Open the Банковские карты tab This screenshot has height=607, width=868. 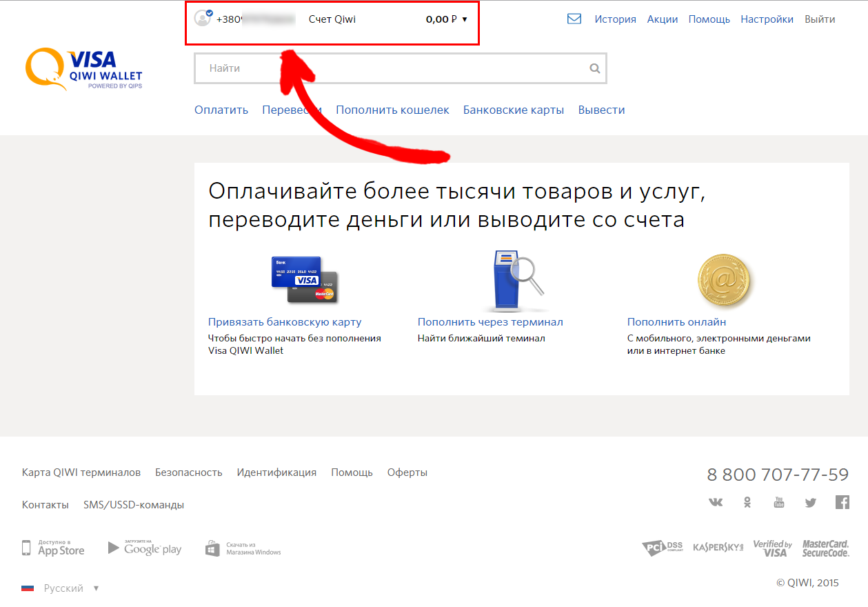[514, 110]
